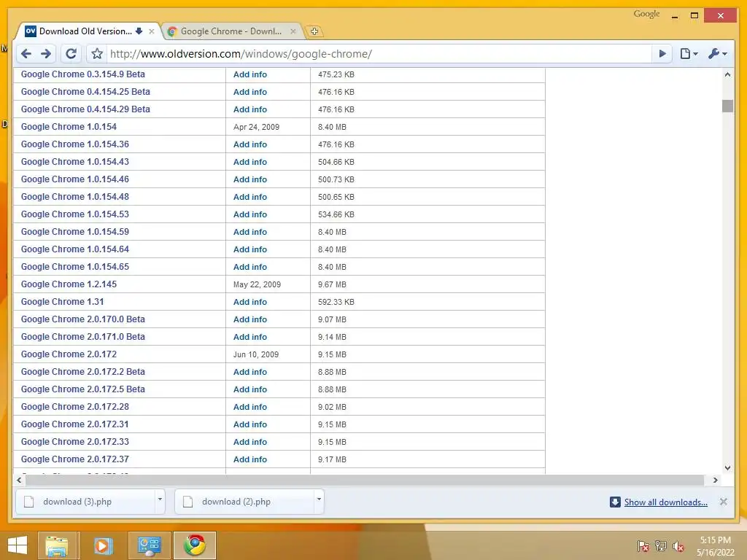Click the network tray icon
The image size is (747, 560).
pyautogui.click(x=661, y=545)
